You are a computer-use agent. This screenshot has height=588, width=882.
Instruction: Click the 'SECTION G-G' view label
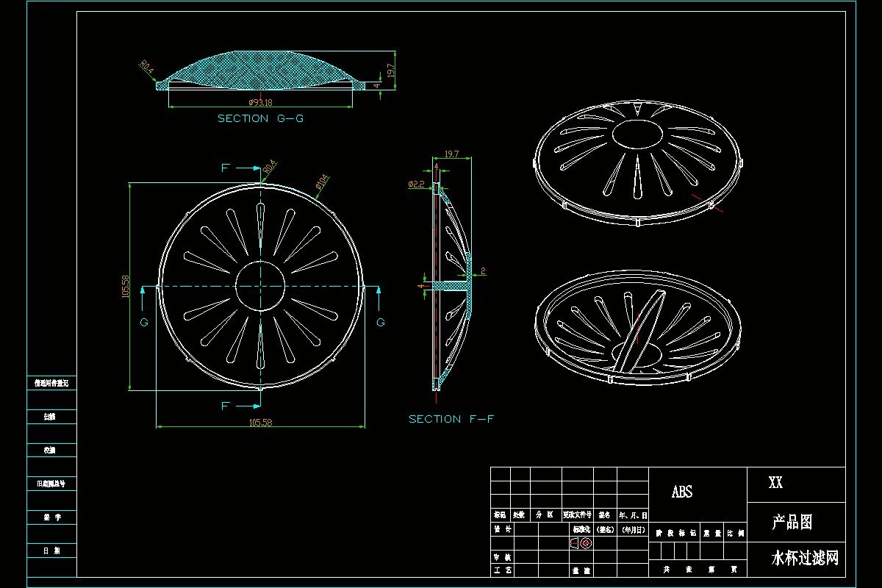[261, 118]
